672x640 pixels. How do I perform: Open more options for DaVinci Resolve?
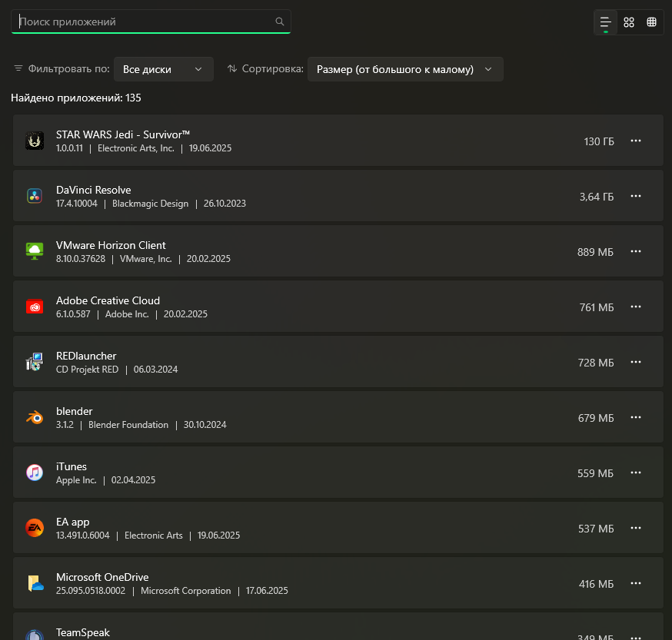tap(636, 196)
